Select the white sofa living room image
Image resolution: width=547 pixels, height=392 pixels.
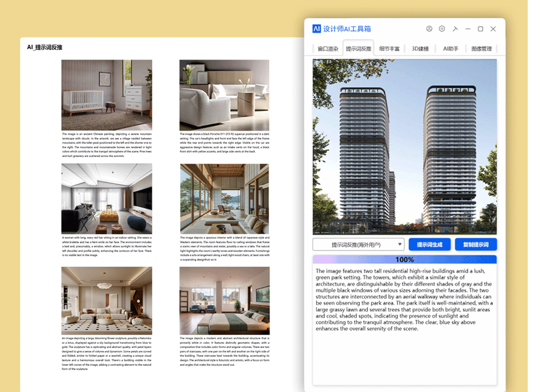[224, 95]
